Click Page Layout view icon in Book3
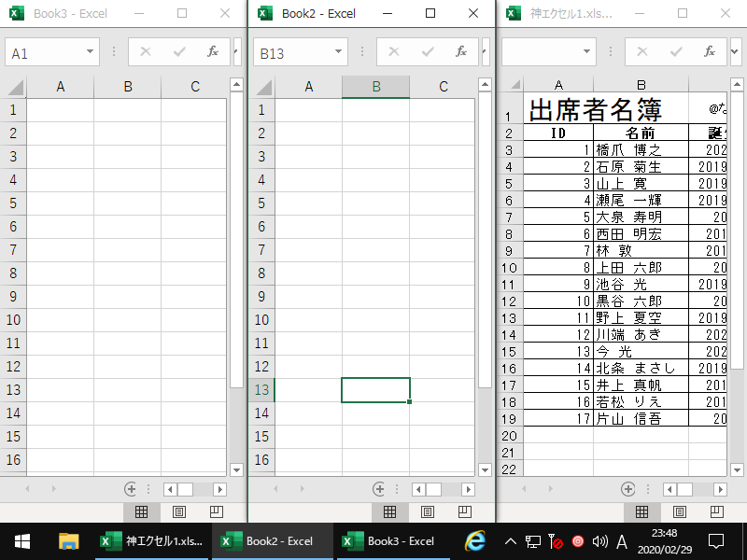 [x=177, y=511]
